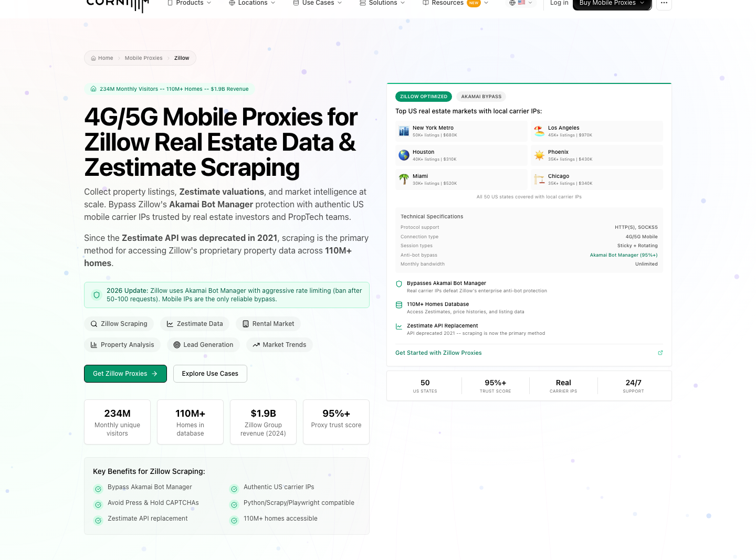Click the Authentic US carrier IPs check icon
Screen dimensions: 756x560
click(234, 489)
